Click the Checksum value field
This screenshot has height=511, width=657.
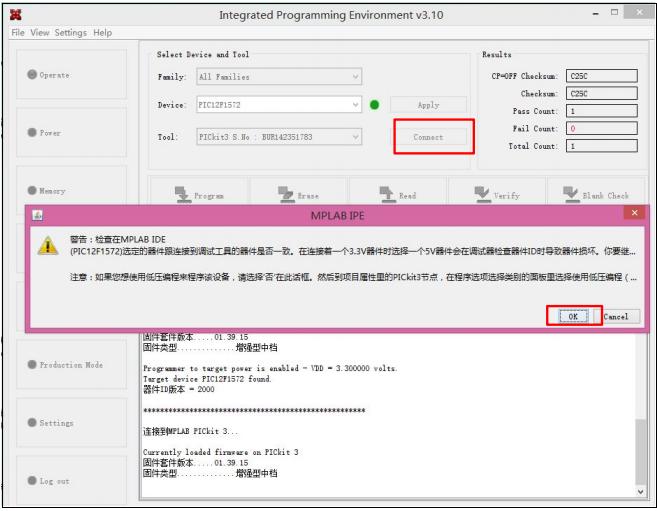[x=602, y=93]
